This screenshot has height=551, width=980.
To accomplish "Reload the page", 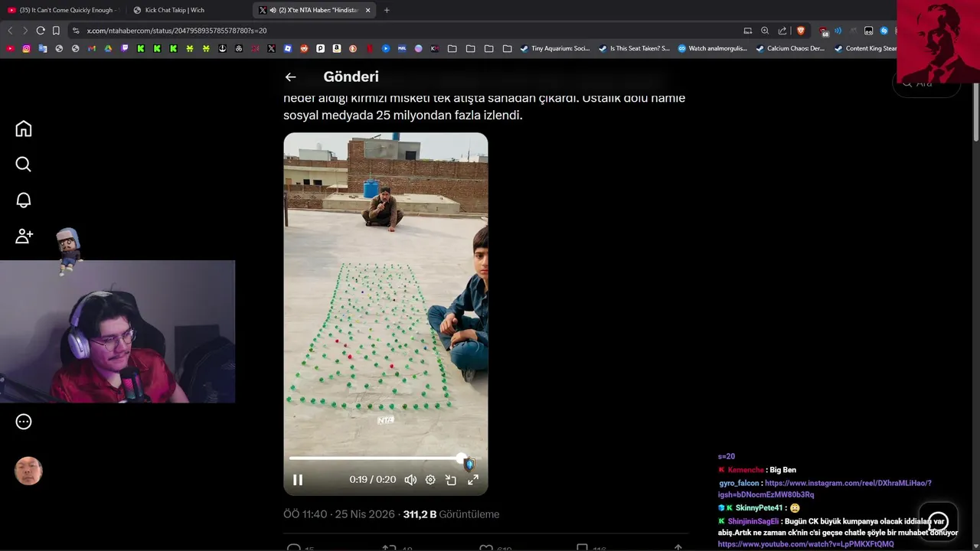I will tap(41, 31).
